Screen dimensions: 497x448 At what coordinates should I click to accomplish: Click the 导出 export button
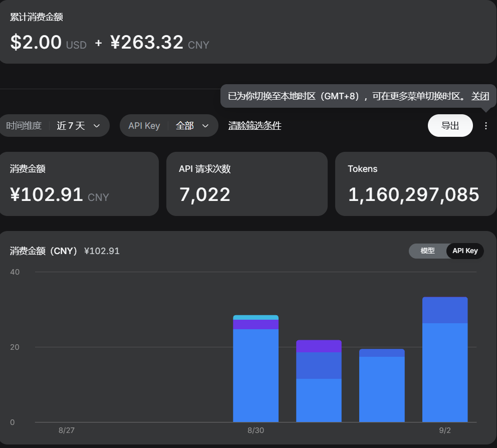pos(450,126)
